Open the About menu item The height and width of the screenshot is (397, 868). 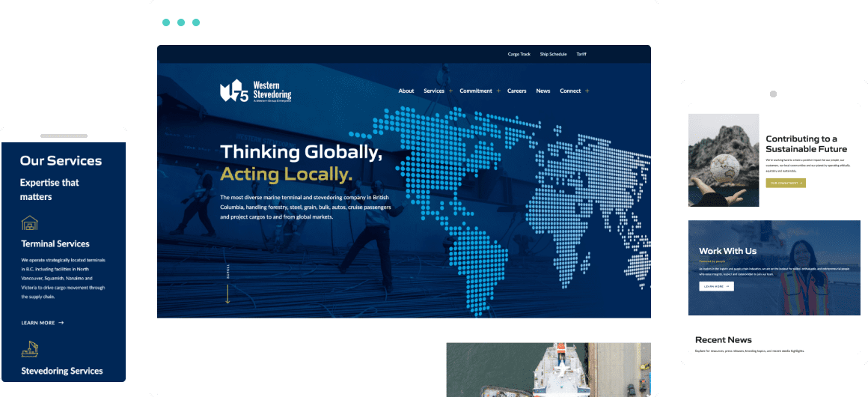pos(406,91)
